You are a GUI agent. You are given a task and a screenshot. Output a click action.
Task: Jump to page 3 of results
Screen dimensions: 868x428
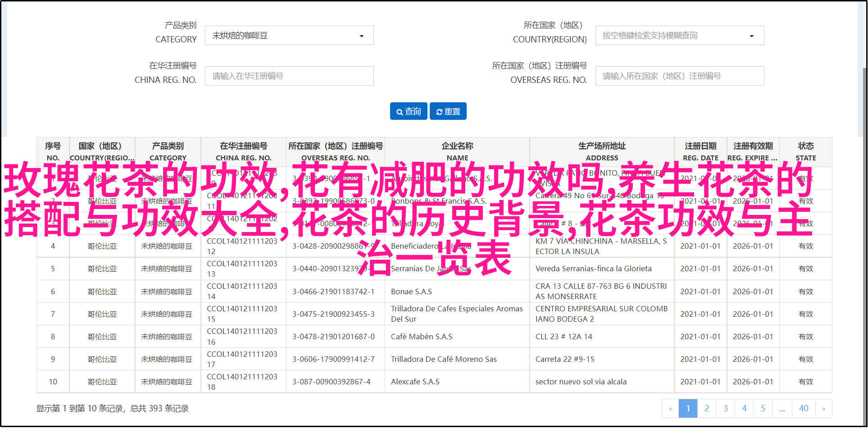[x=725, y=409]
